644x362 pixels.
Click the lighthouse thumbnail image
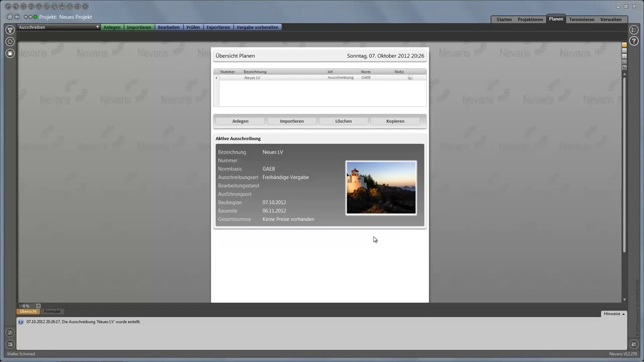[x=381, y=188]
